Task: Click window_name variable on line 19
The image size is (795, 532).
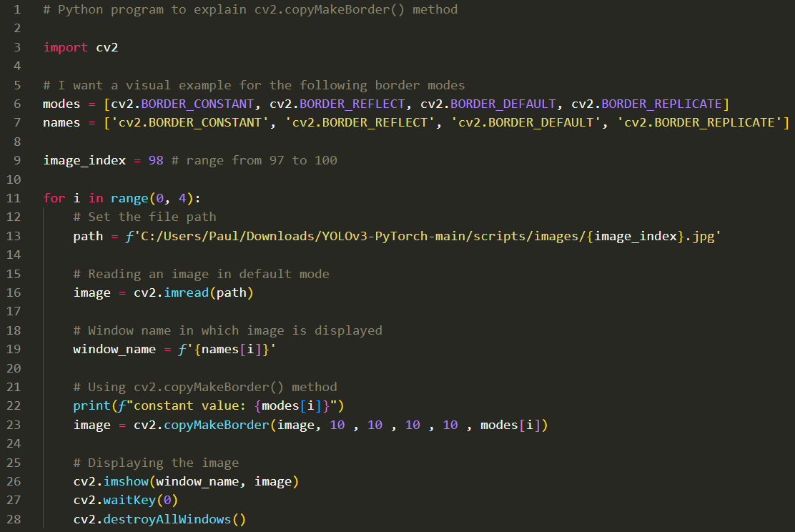Action: tap(114, 350)
